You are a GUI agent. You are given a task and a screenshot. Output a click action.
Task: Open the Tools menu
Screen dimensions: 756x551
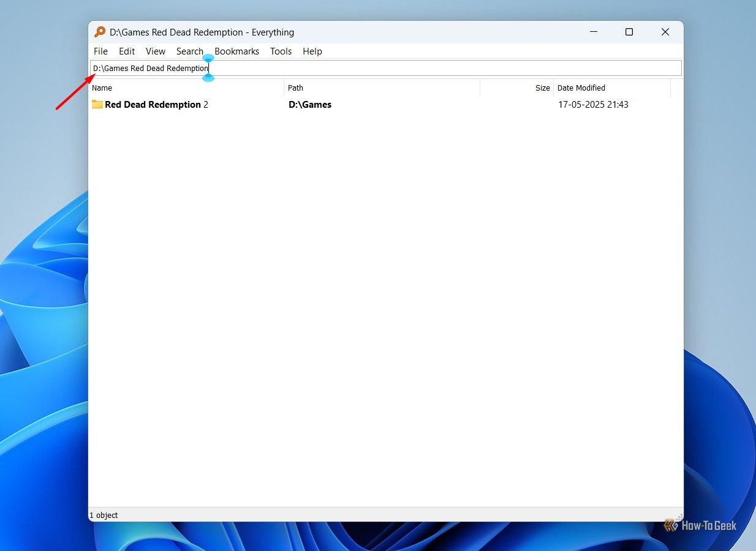coord(281,51)
